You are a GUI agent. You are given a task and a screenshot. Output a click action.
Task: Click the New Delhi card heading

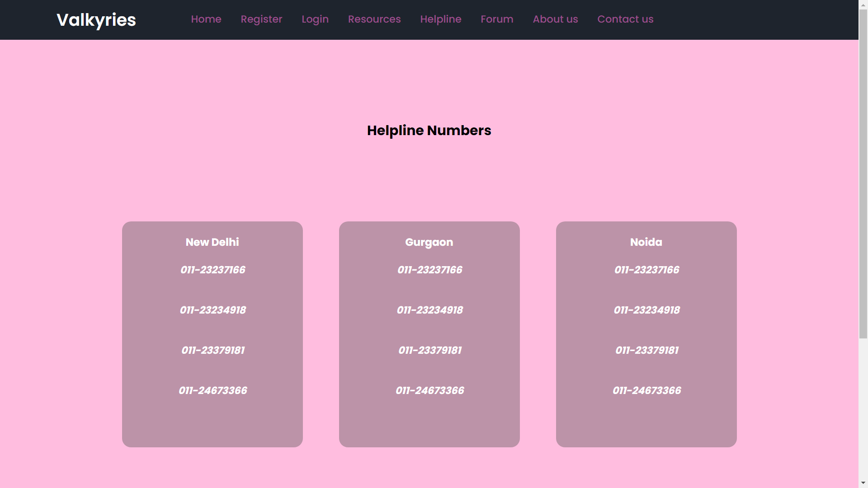click(x=212, y=242)
